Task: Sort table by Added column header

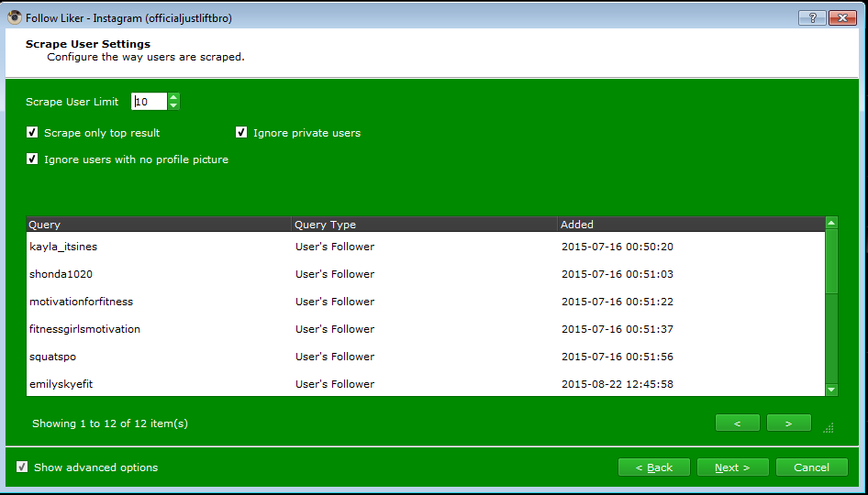Action: pyautogui.click(x=691, y=224)
